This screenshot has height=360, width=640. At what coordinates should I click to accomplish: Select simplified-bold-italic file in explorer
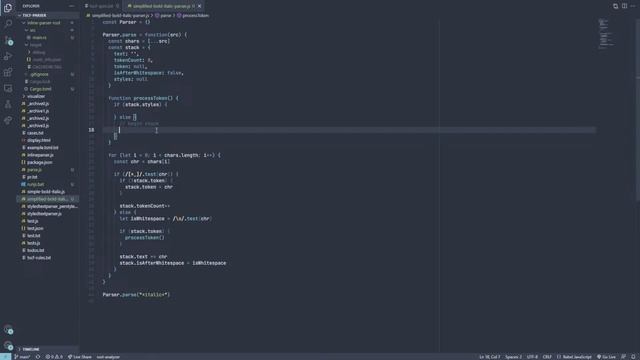48,199
